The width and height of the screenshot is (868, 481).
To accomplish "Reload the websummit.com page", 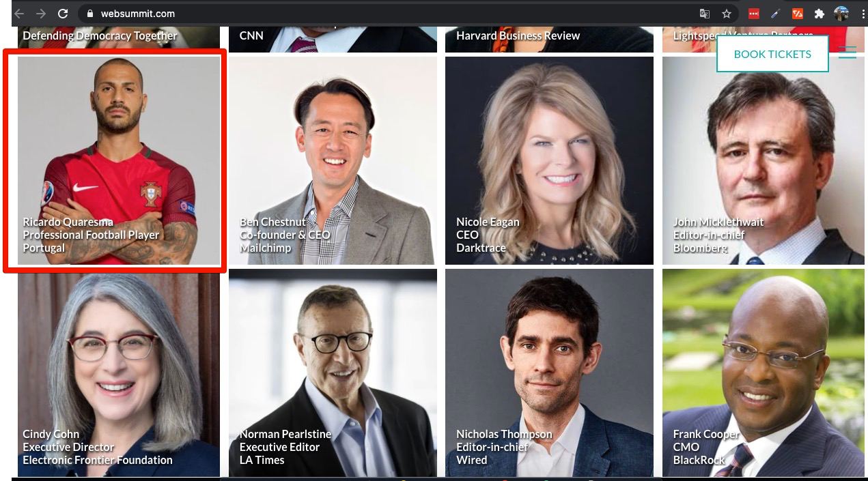I will (x=63, y=14).
